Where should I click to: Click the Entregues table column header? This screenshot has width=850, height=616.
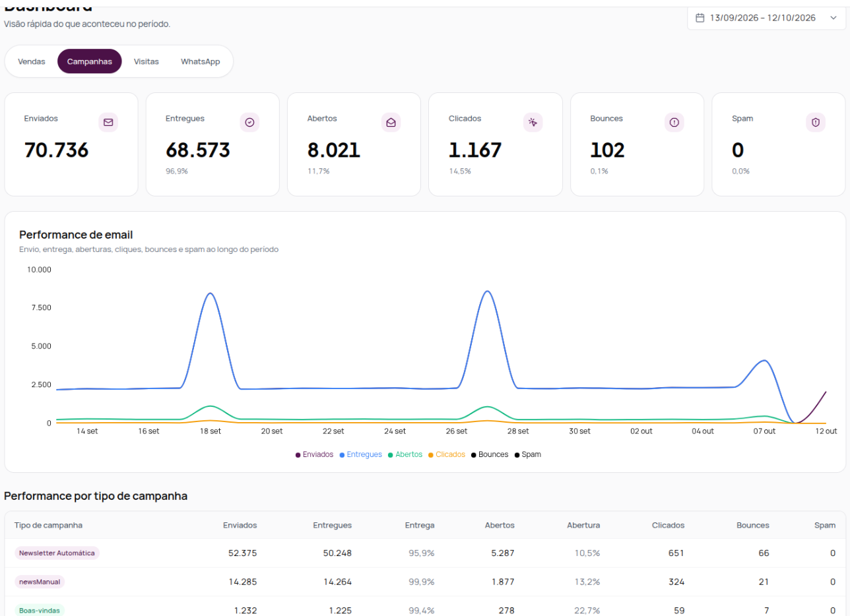point(332,525)
